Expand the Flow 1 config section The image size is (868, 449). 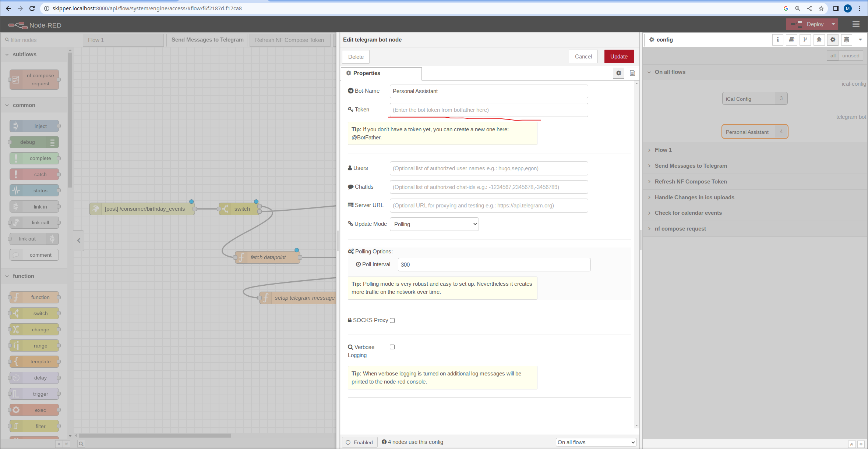pos(663,150)
